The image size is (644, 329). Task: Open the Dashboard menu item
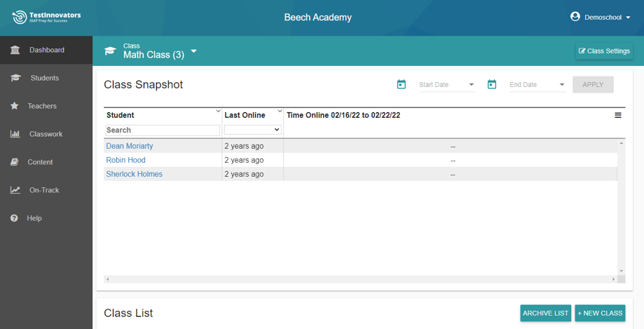(x=46, y=50)
